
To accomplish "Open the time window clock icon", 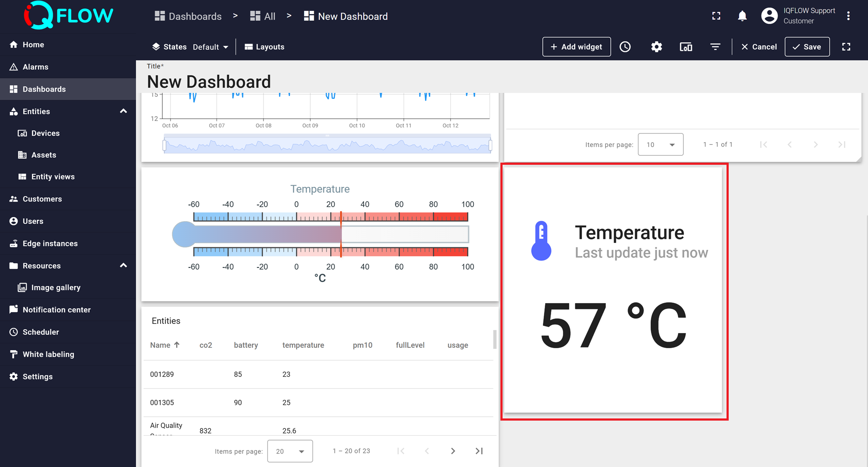I will click(625, 46).
